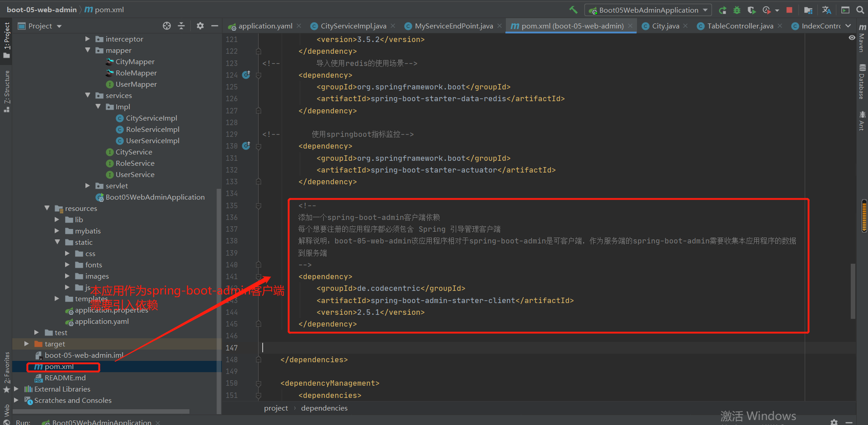
Task: Close the pom.xml (boot-05-web-admin) tab
Action: click(630, 26)
